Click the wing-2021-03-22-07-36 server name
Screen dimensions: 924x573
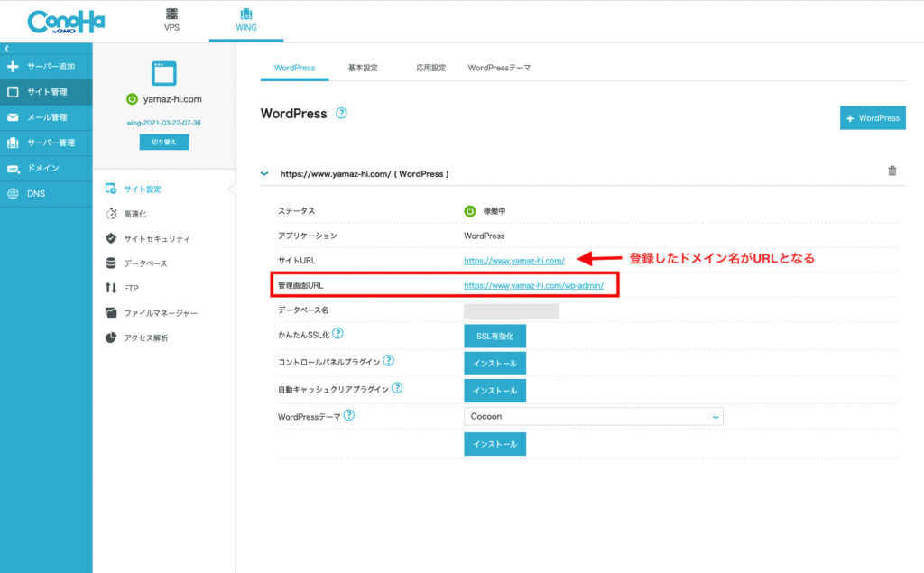click(164, 123)
